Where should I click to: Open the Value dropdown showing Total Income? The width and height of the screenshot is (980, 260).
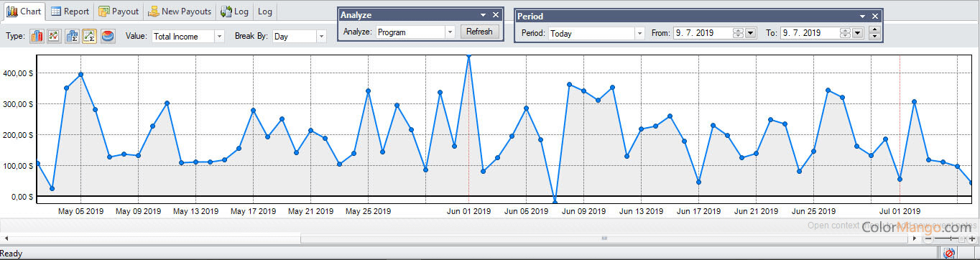(188, 36)
